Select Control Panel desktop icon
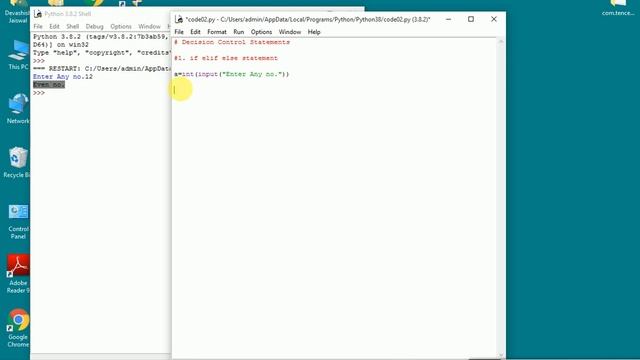The image size is (640, 360). pyautogui.click(x=18, y=222)
